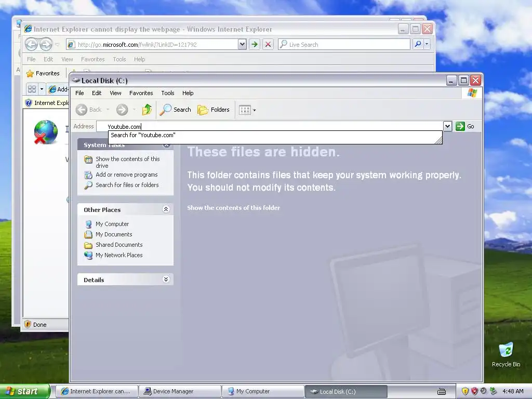The width and height of the screenshot is (532, 399).
Task: Collapse the System Tasks panel chevron
Action: coord(166,145)
